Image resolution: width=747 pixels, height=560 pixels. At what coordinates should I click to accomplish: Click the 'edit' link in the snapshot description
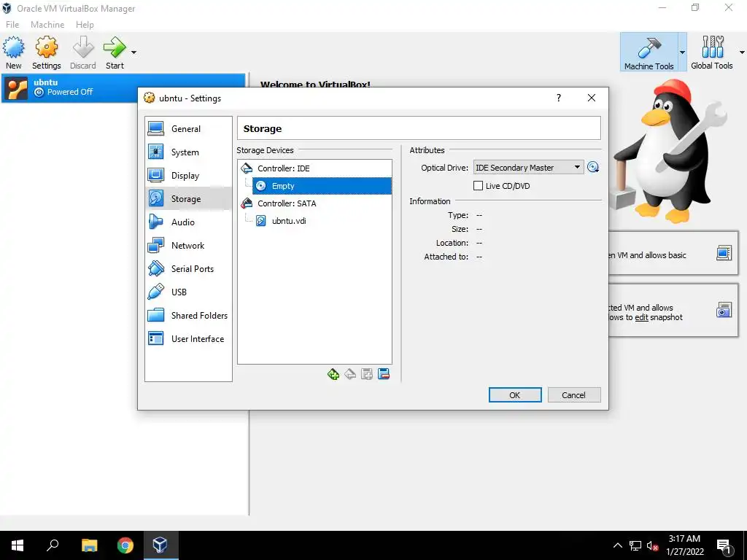click(641, 317)
